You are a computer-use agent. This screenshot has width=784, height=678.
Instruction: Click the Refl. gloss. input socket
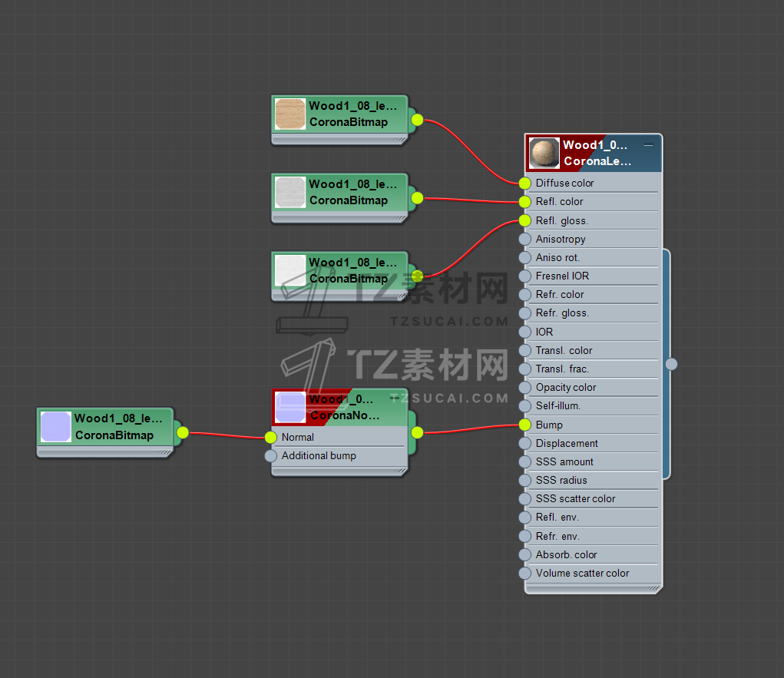524,220
